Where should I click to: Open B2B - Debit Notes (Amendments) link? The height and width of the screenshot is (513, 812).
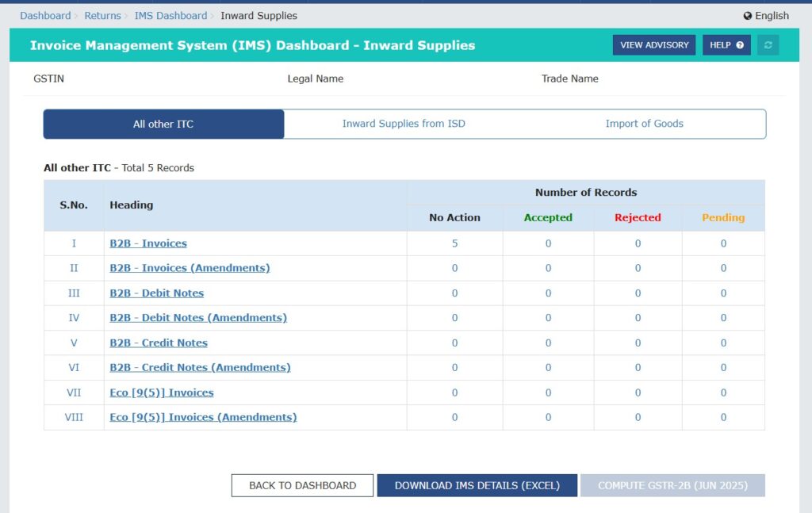click(198, 318)
